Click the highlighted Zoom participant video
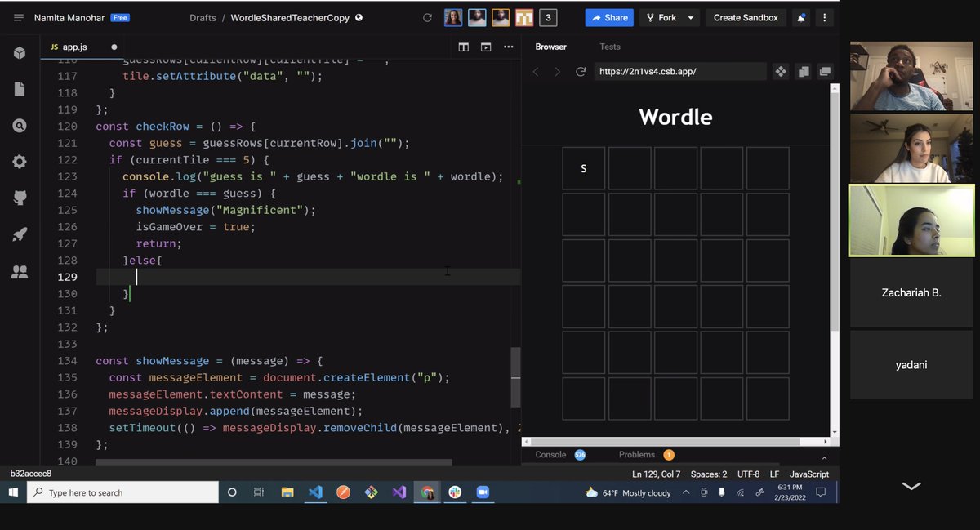This screenshot has width=980, height=530. pos(912,220)
